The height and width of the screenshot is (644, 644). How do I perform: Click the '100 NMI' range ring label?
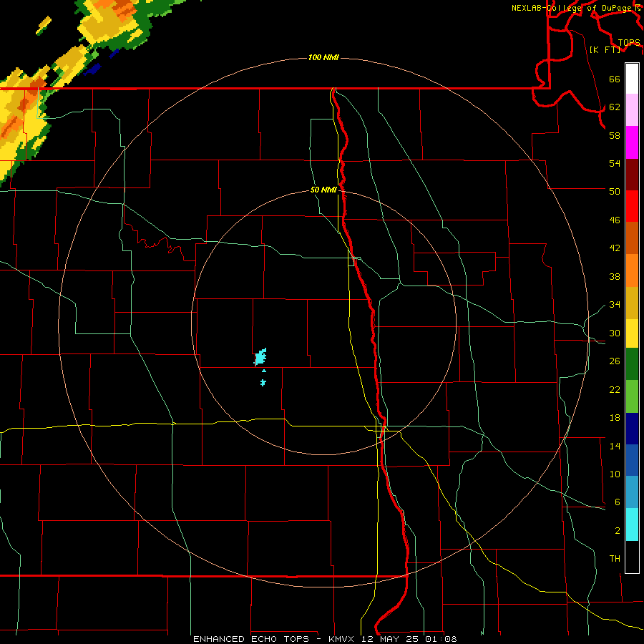[x=323, y=57]
